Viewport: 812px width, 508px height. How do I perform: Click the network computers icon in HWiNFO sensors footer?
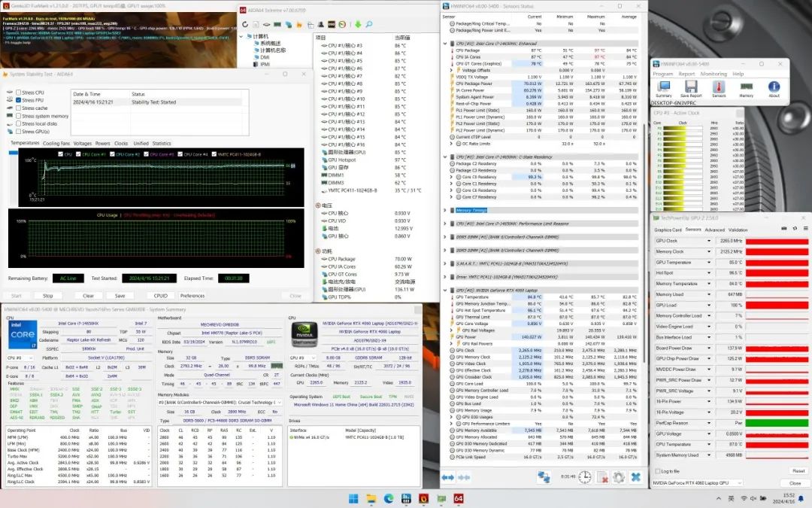[544, 477]
